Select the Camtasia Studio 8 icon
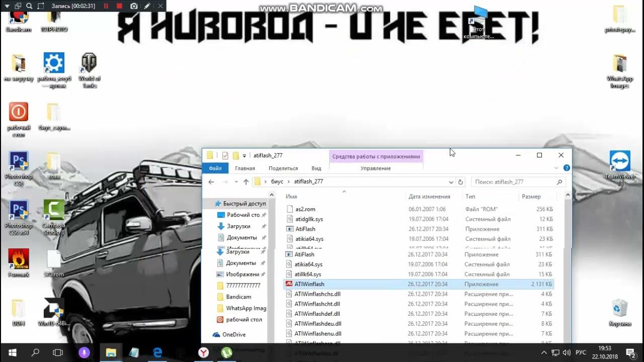 (x=54, y=217)
